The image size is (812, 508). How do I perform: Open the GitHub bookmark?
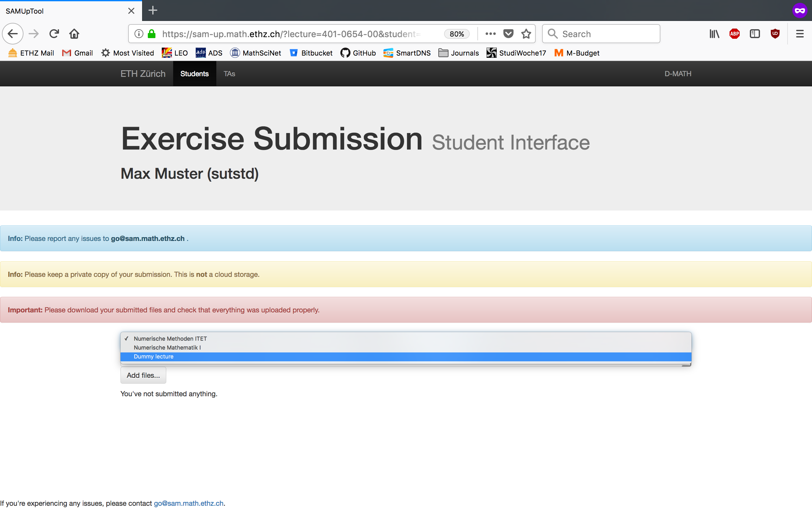point(358,53)
